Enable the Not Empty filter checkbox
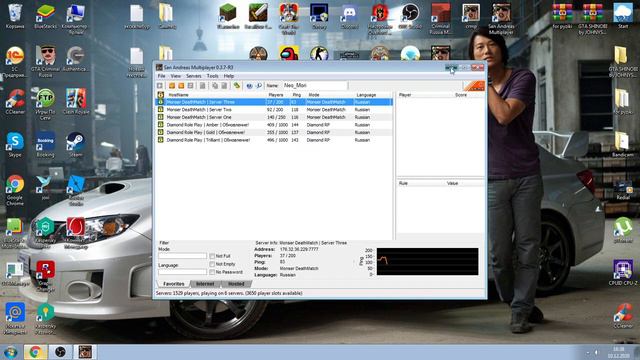 pyautogui.click(x=212, y=264)
